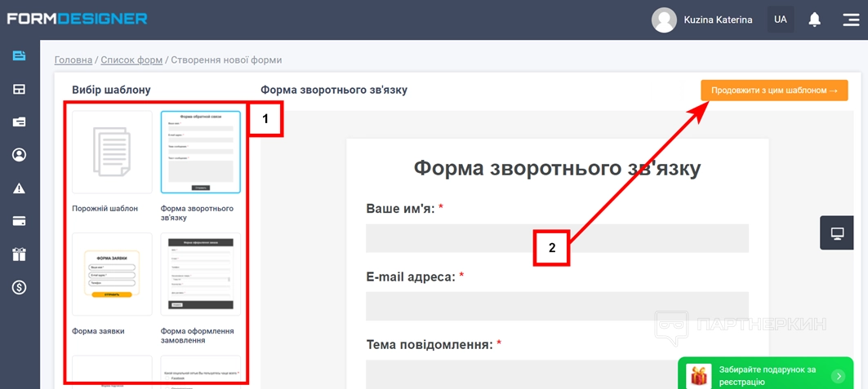Open the credit card payments sidebar icon
Viewport: 868px width, 389px height.
click(20, 222)
